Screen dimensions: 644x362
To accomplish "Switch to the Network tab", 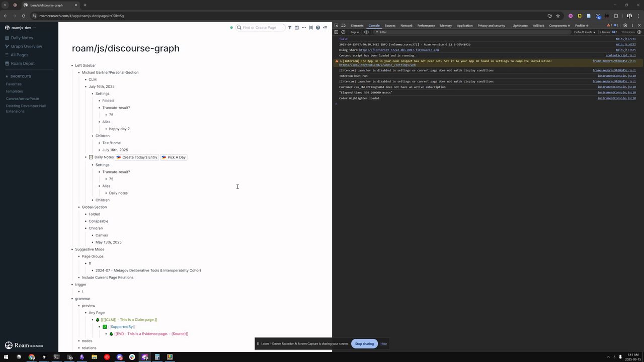I will tap(407, 26).
